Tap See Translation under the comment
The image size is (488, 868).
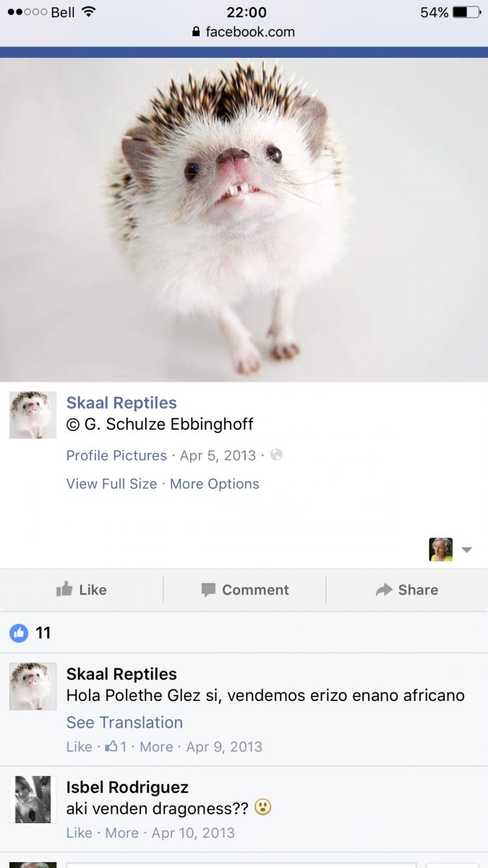[x=124, y=722]
